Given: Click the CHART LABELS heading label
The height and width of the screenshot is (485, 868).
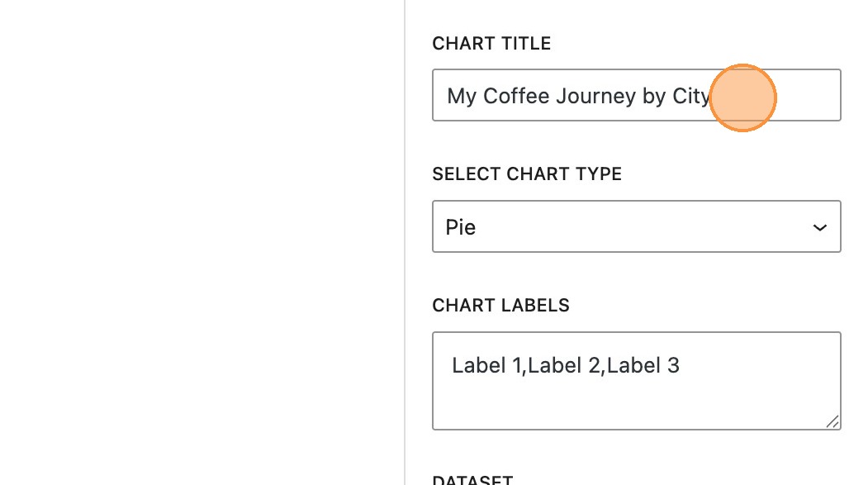Looking at the screenshot, I should point(500,306).
